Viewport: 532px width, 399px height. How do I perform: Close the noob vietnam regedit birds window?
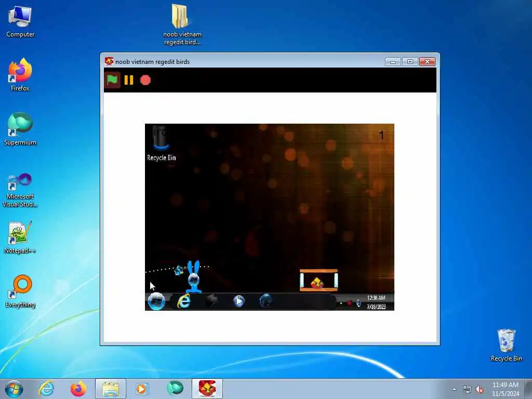(427, 62)
